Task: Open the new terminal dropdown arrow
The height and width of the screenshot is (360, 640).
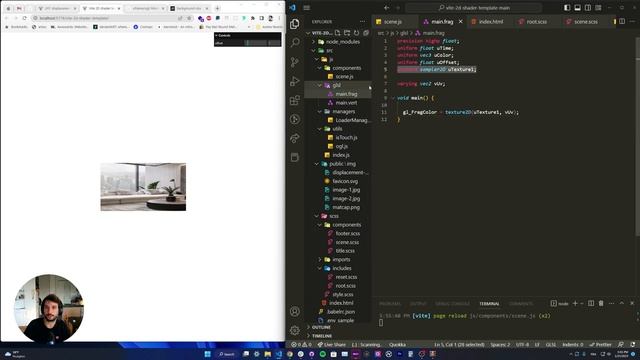Action: click(x=582, y=303)
